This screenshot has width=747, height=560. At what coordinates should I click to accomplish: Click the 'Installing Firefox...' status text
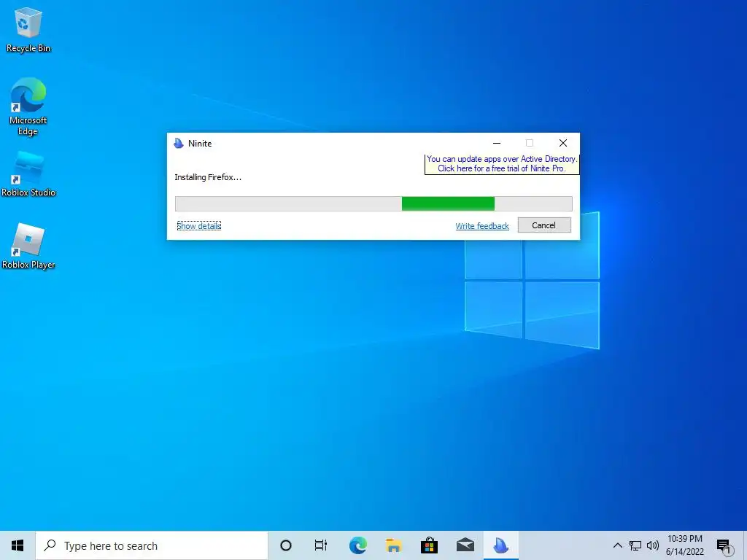208,177
